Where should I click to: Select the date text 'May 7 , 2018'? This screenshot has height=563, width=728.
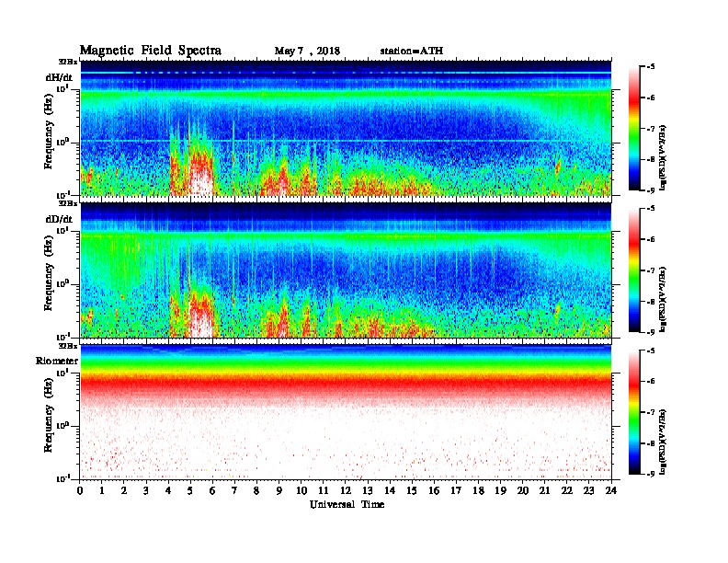(x=307, y=51)
